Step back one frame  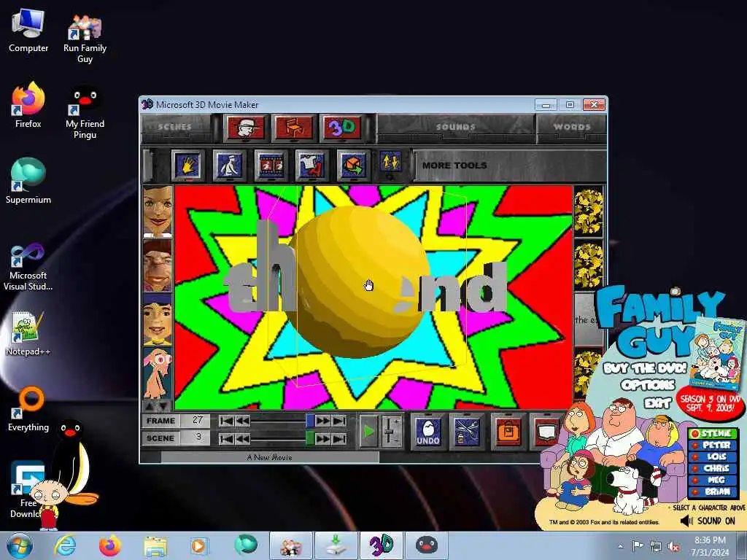pyautogui.click(x=242, y=421)
